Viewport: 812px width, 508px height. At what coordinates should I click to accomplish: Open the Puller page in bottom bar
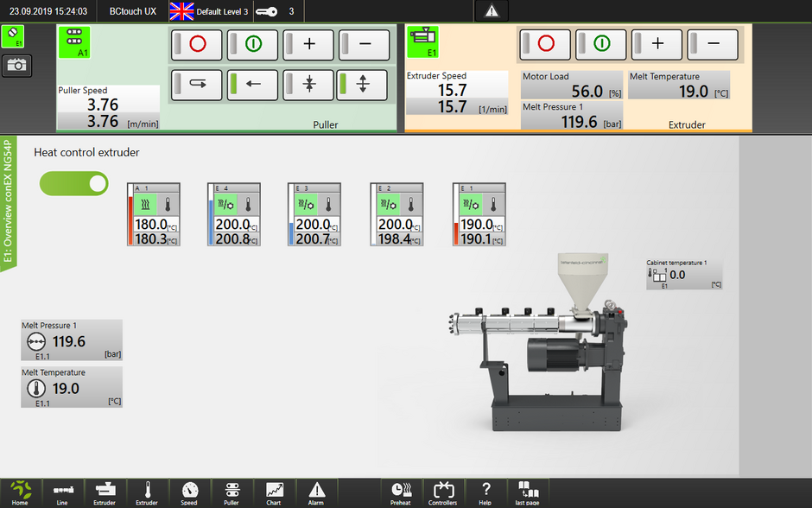232,492
